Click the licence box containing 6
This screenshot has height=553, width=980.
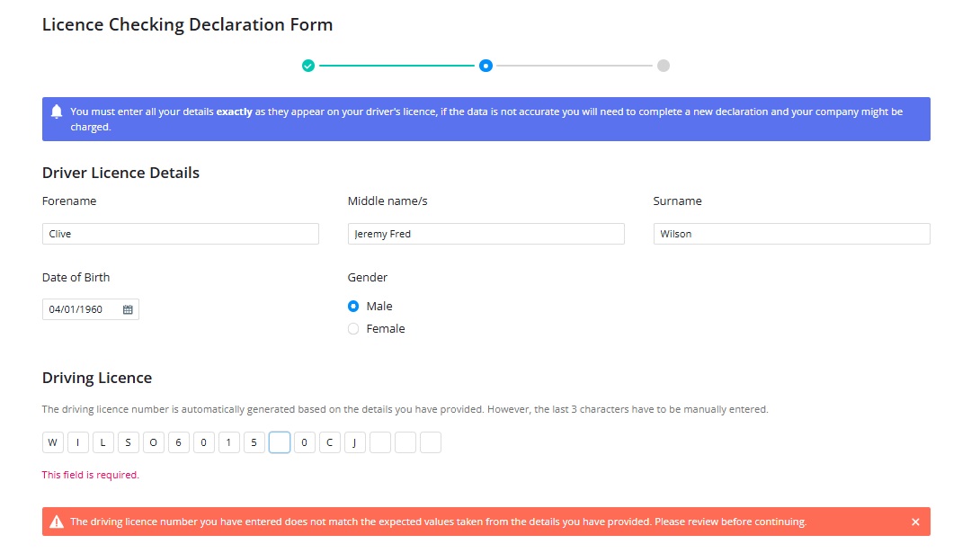[x=179, y=442]
